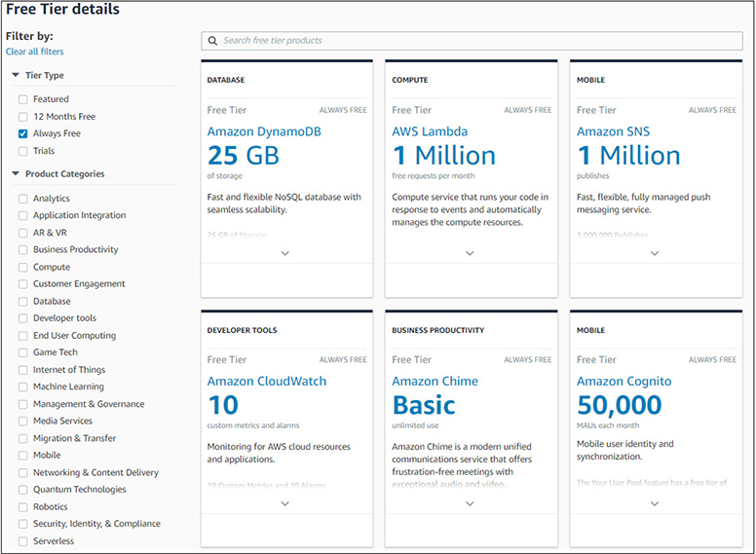Expand the AWS Lambda card details
Screen dimensions: 756x554
[x=470, y=253]
